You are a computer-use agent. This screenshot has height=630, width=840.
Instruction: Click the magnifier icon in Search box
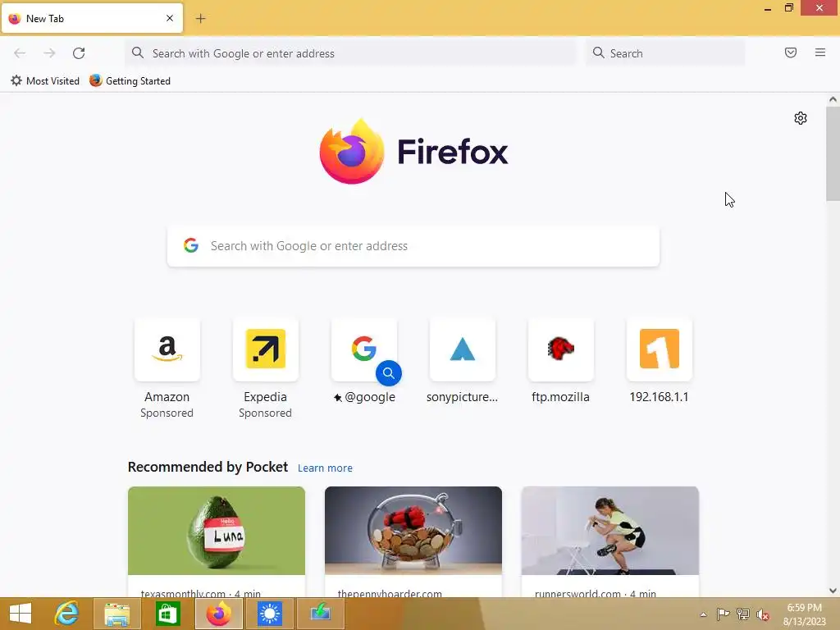point(598,52)
